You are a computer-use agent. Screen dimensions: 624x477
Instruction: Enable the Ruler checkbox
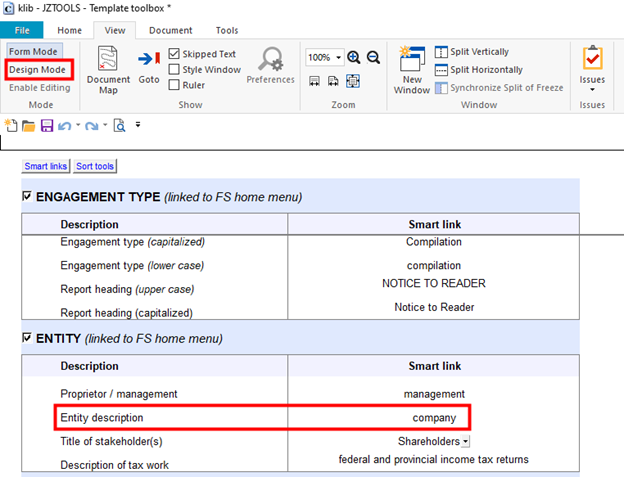tap(174, 85)
